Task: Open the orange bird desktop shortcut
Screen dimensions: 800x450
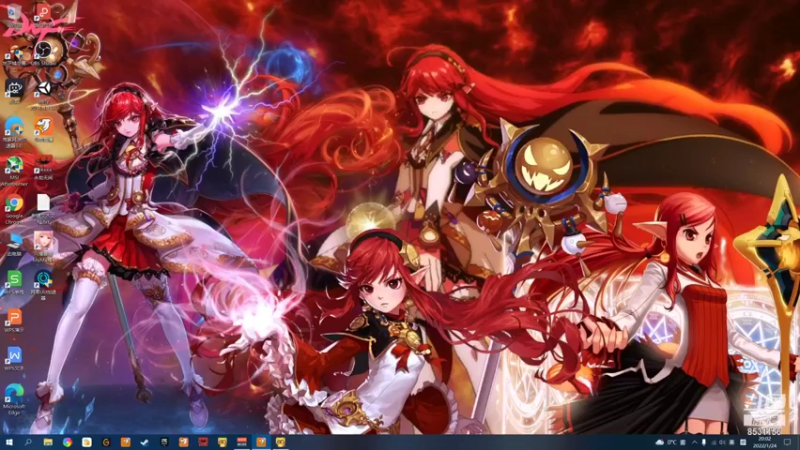Action: (x=44, y=129)
